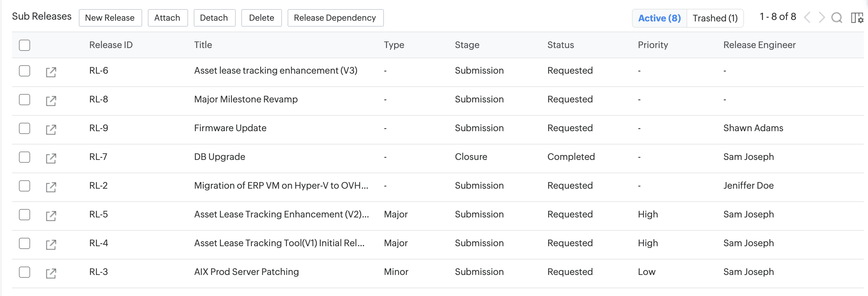Viewport: 868px width, 296px height.
Task: Click the previous page chevron arrow
Action: click(x=807, y=18)
